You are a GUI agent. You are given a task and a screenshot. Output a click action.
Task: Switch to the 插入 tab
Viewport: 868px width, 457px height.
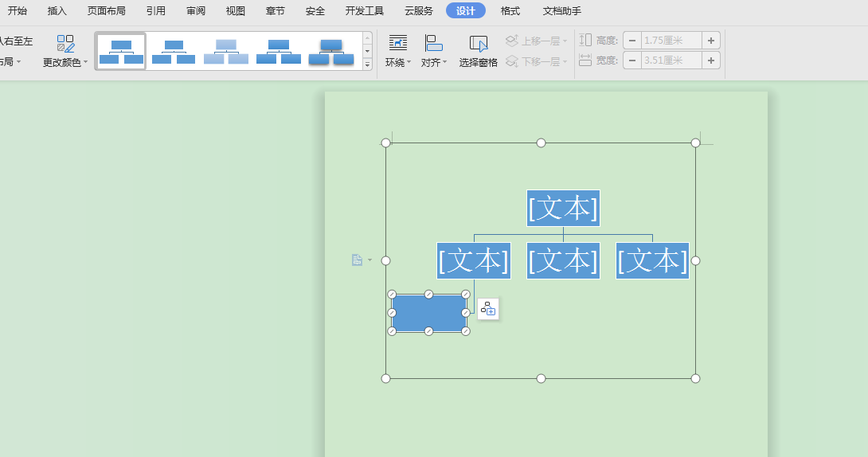tap(57, 10)
